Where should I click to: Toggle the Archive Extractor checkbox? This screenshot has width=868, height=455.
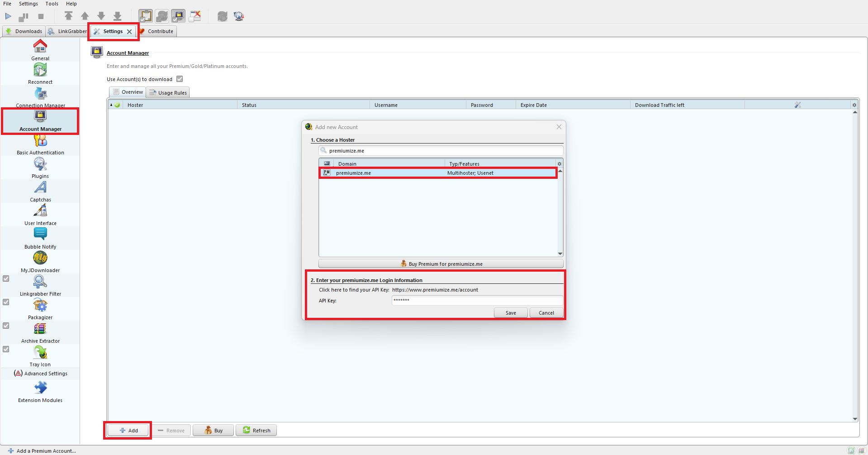click(x=6, y=326)
